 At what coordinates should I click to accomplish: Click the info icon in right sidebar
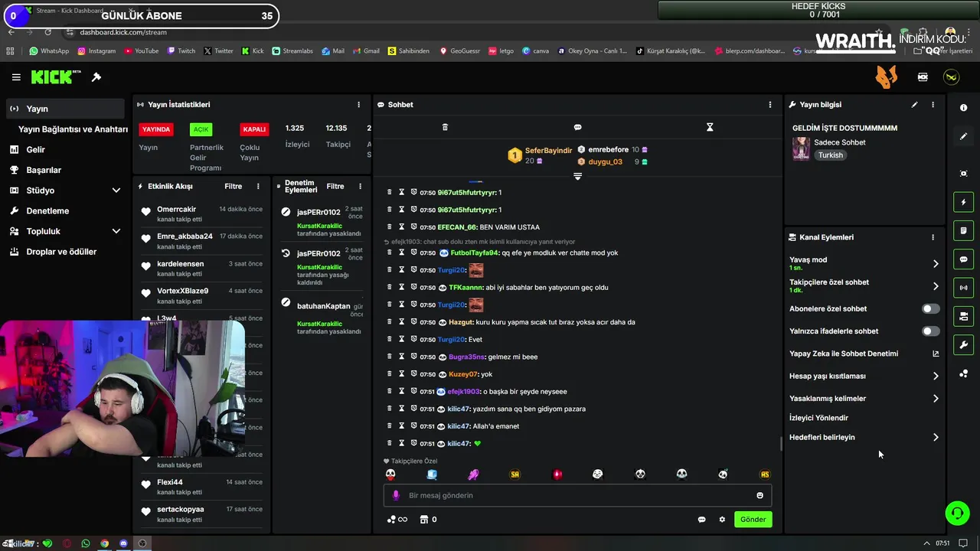point(963,108)
